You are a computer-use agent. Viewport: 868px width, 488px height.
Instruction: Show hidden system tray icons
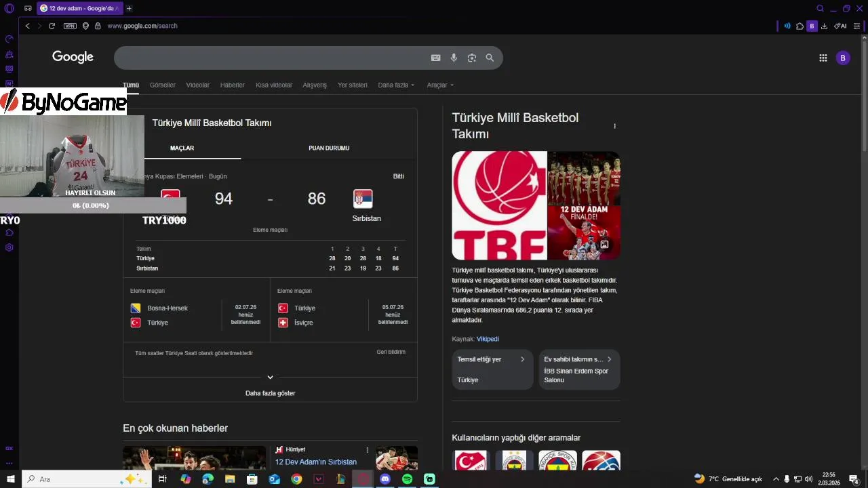(776, 479)
